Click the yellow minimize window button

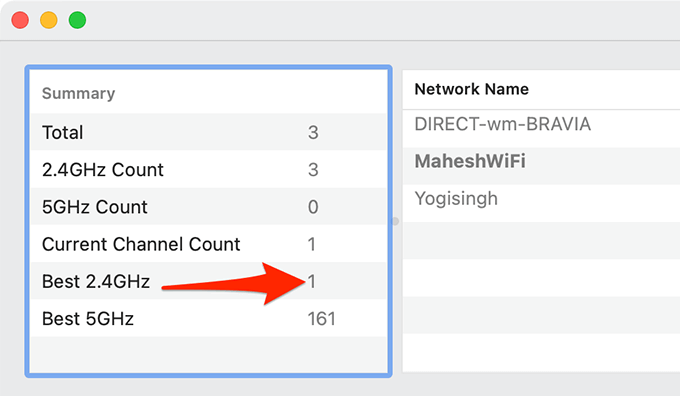49,20
